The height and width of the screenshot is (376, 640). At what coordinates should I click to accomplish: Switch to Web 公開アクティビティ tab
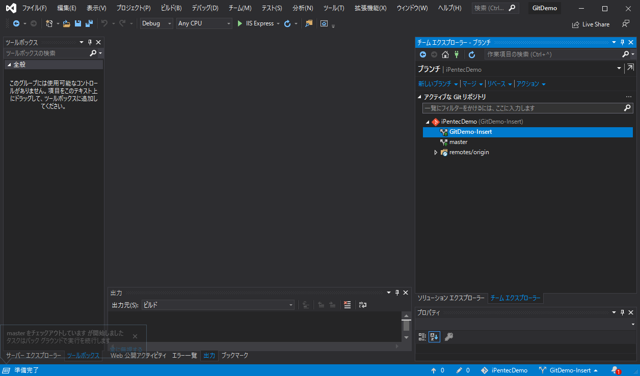tap(138, 356)
